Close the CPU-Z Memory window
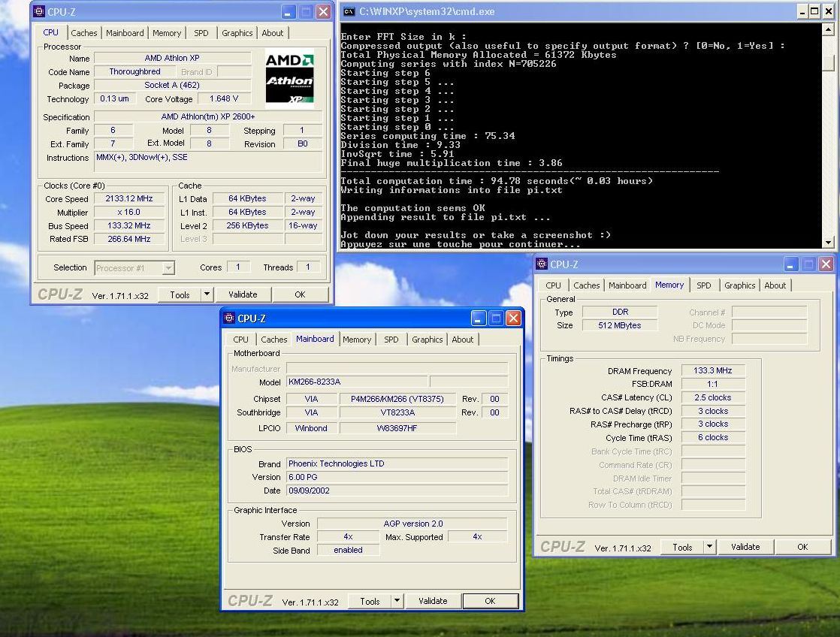Image resolution: width=840 pixels, height=637 pixels. [x=826, y=264]
